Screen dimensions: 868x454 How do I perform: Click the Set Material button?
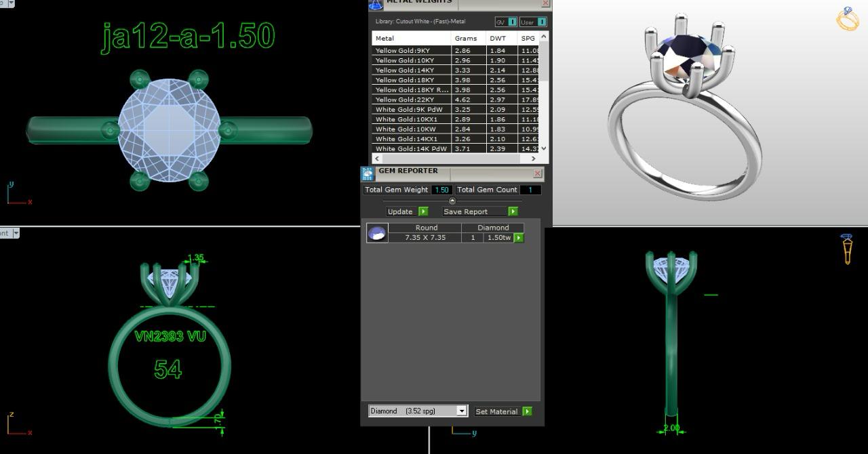[496, 411]
